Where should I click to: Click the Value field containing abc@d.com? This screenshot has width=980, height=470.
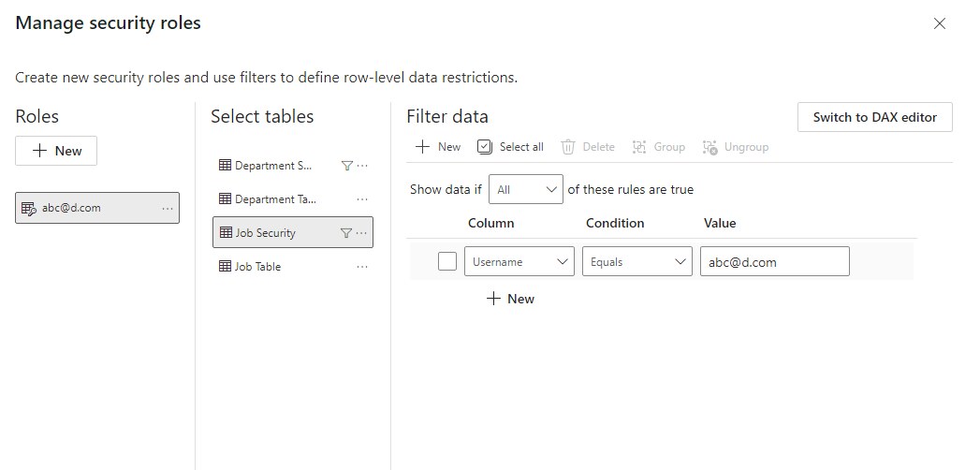[774, 261]
